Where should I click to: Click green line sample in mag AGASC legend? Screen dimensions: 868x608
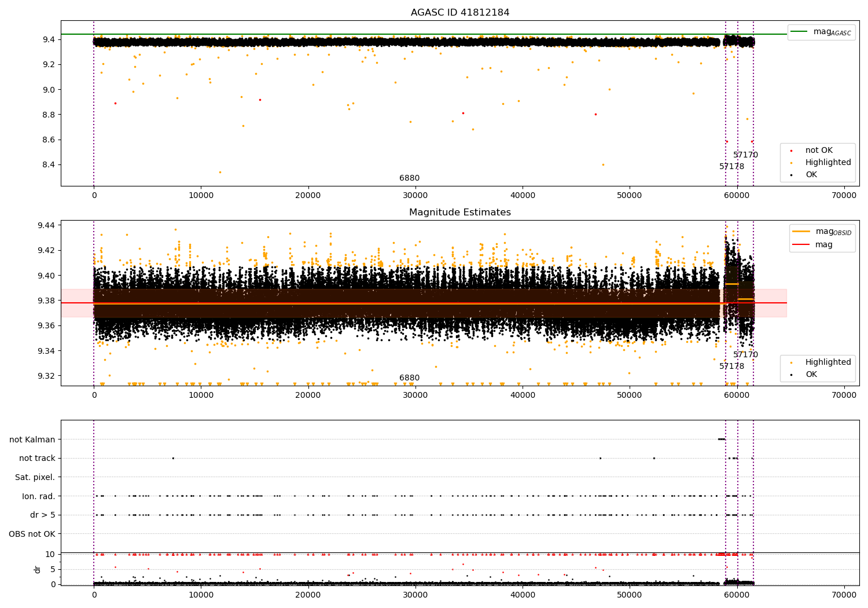click(799, 32)
